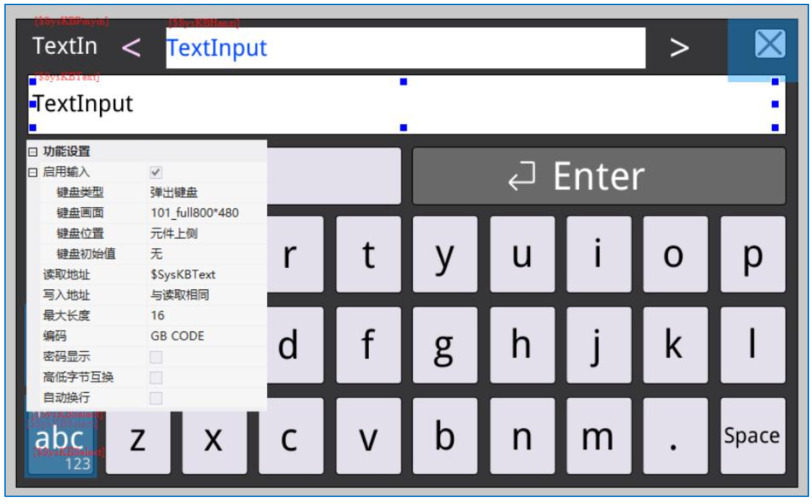Toggle the abc 123 keyboard mode key
812x504 pixels.
pos(61,444)
